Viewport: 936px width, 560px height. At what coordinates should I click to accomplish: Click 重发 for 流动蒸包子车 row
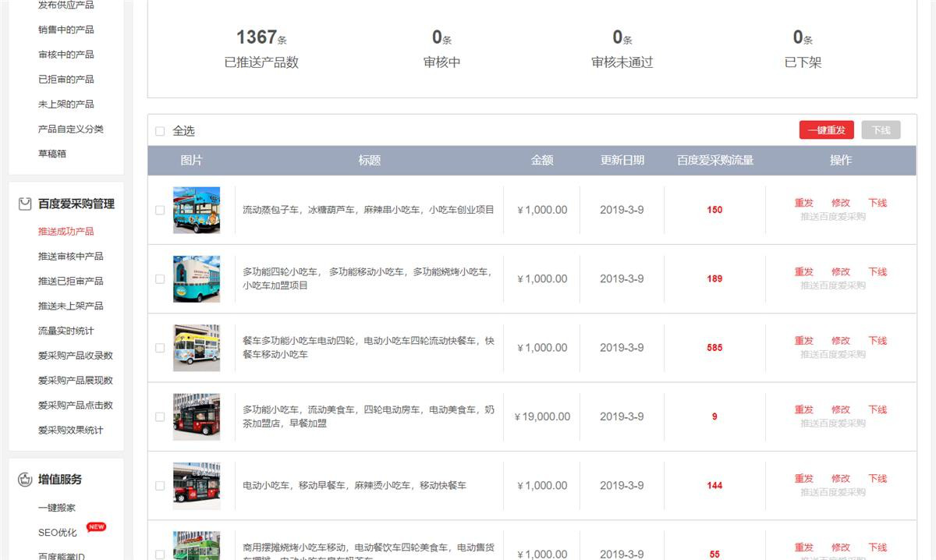click(x=804, y=203)
